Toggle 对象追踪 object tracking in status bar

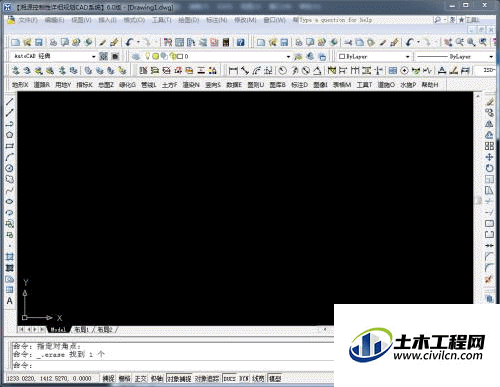(207, 379)
